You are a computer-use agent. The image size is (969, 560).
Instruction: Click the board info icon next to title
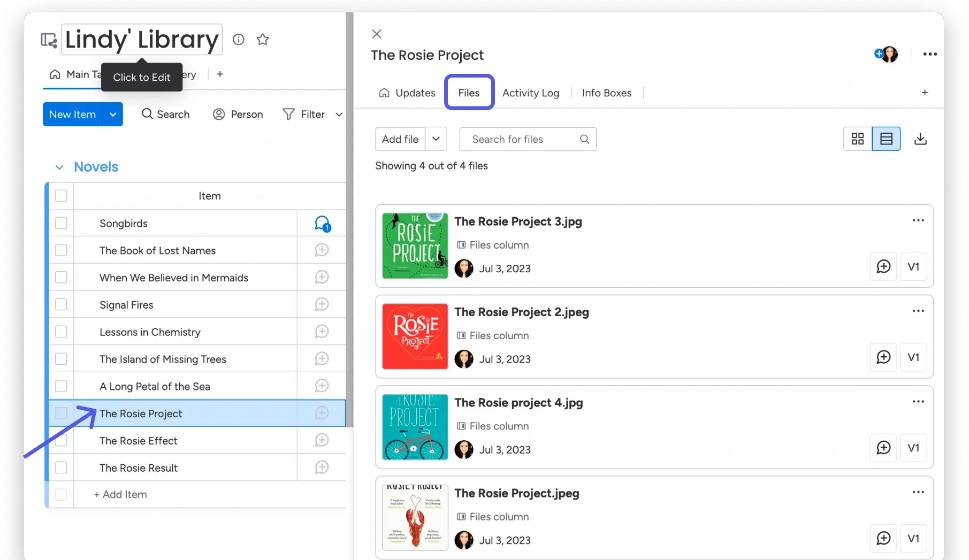click(239, 40)
